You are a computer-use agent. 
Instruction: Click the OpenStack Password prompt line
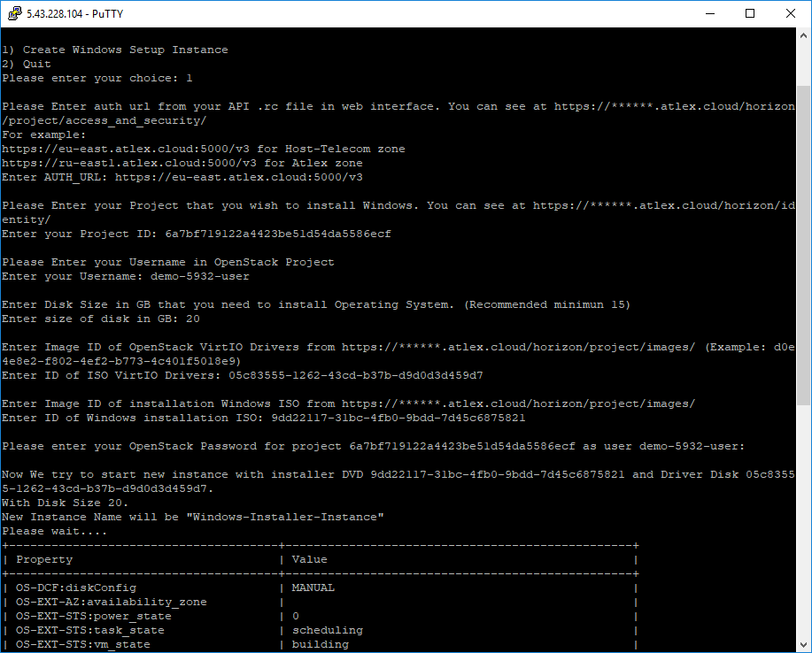[x=374, y=446]
